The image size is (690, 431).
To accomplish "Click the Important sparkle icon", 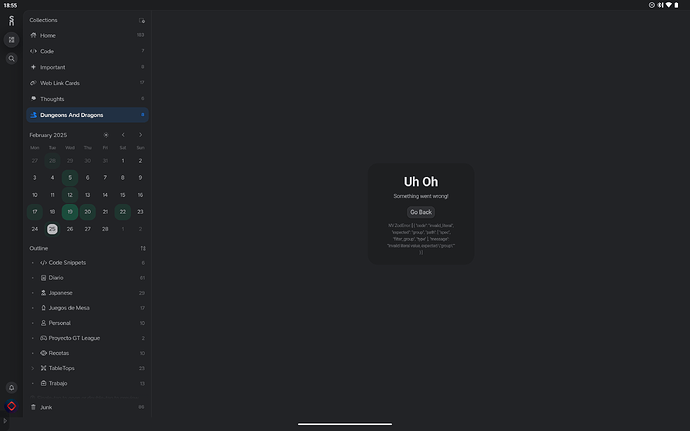I will tap(33, 67).
